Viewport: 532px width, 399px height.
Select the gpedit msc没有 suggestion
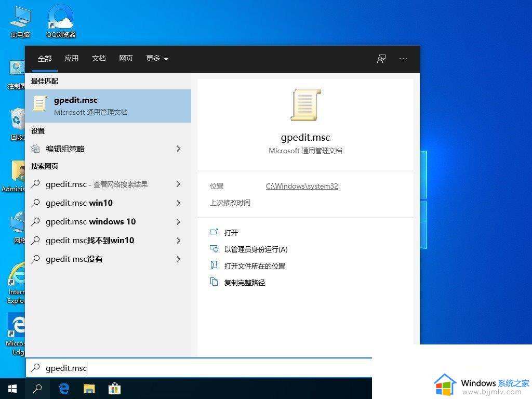coord(108,259)
